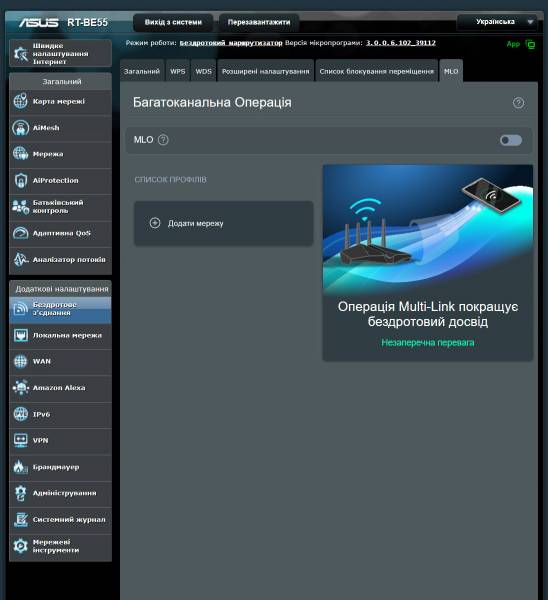Click the Multi-Link router promo image
Viewport: 548px width, 600px height.
[428, 230]
